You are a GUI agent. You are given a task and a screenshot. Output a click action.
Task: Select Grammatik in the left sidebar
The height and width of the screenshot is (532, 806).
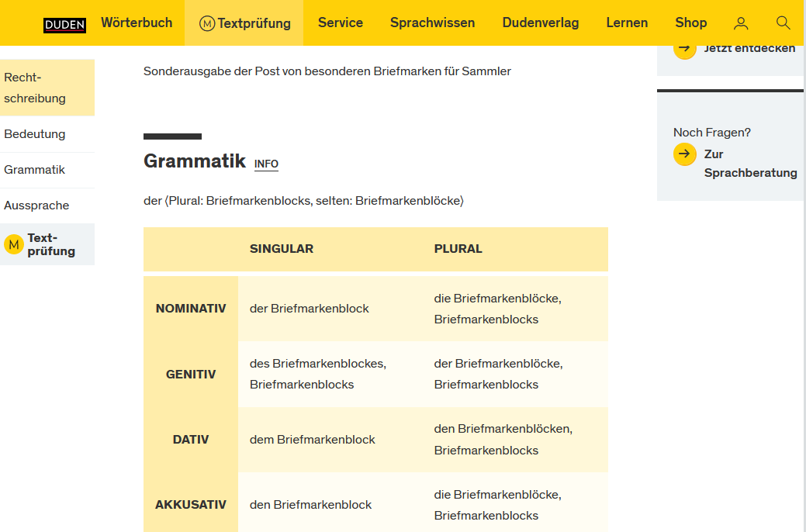tap(35, 170)
